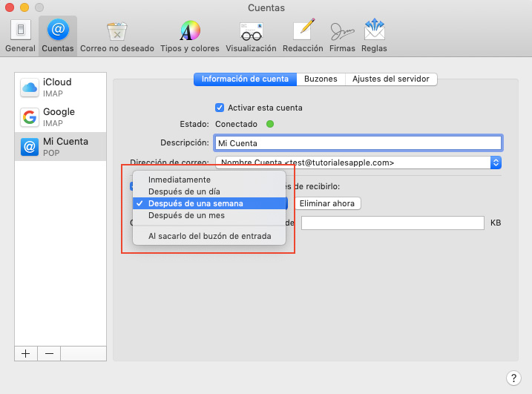The height and width of the screenshot is (394, 532).
Task: Open Tipos y colores preferences
Action: pos(190,35)
